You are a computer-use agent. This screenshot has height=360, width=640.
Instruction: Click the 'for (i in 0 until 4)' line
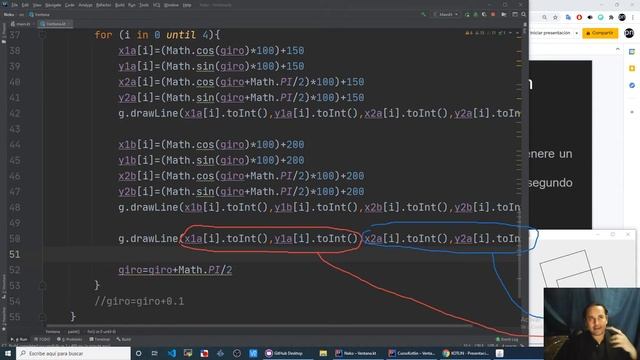coord(157,35)
